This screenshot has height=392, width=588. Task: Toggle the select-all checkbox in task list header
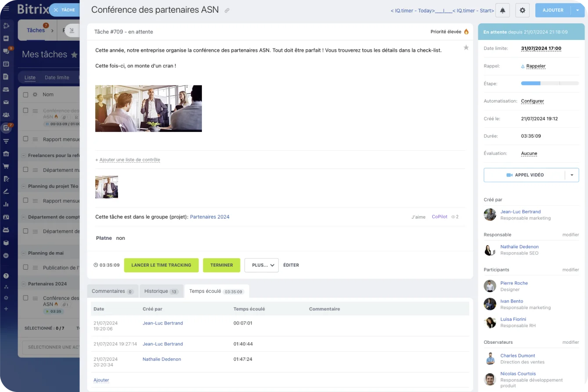click(x=25, y=94)
